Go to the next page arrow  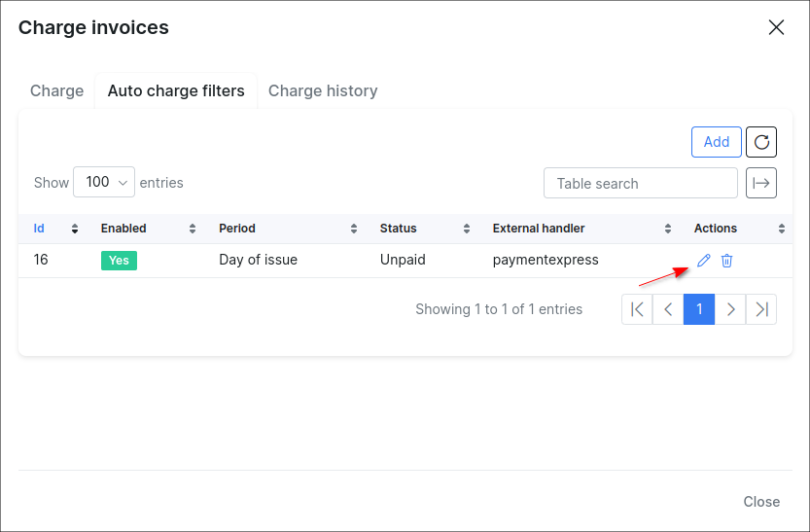click(x=730, y=309)
